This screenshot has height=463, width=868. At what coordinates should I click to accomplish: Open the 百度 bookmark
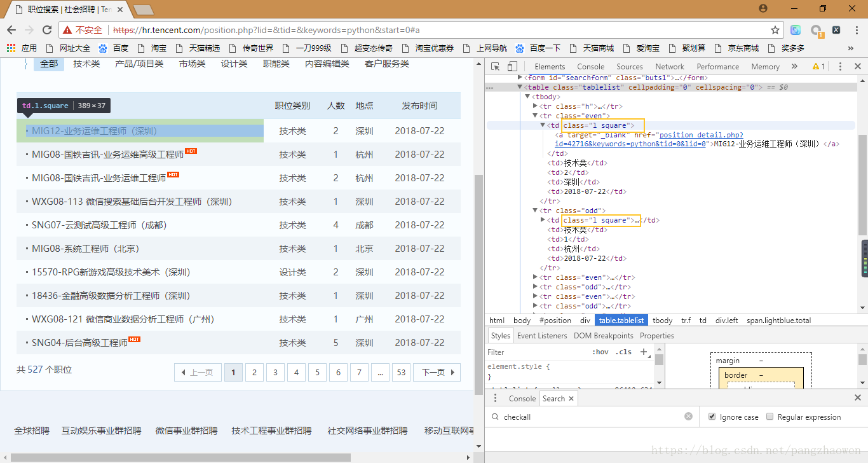114,48
